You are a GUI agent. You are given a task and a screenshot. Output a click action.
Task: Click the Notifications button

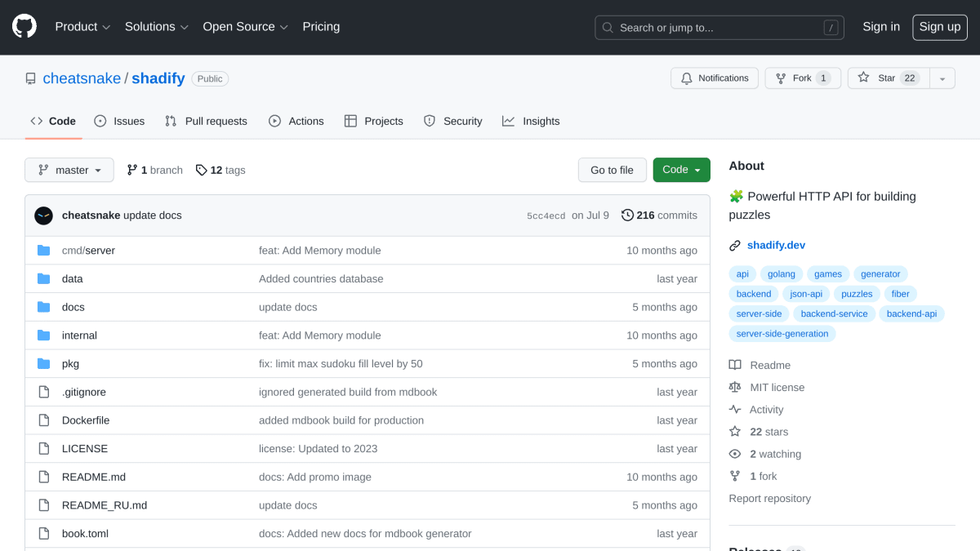(x=715, y=78)
